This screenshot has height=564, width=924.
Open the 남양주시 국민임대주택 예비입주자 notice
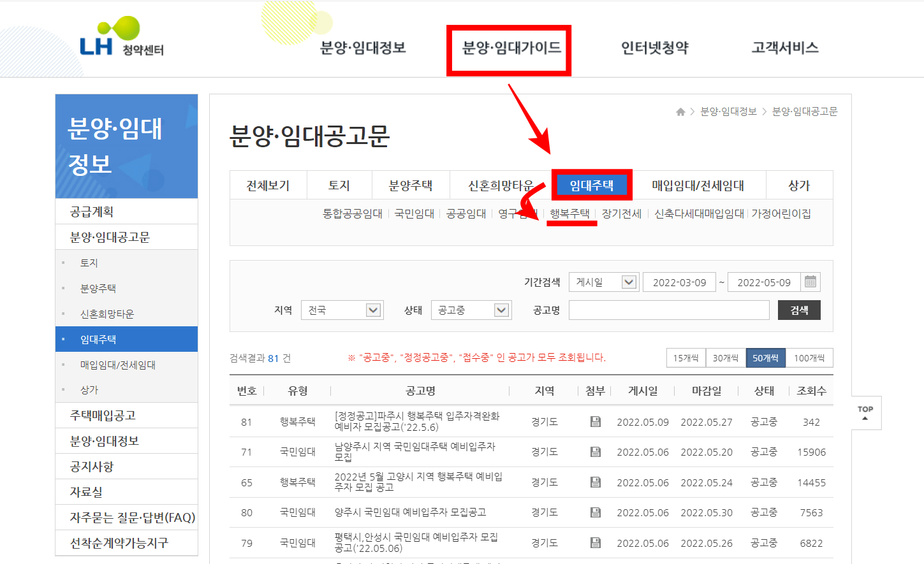tap(415, 452)
